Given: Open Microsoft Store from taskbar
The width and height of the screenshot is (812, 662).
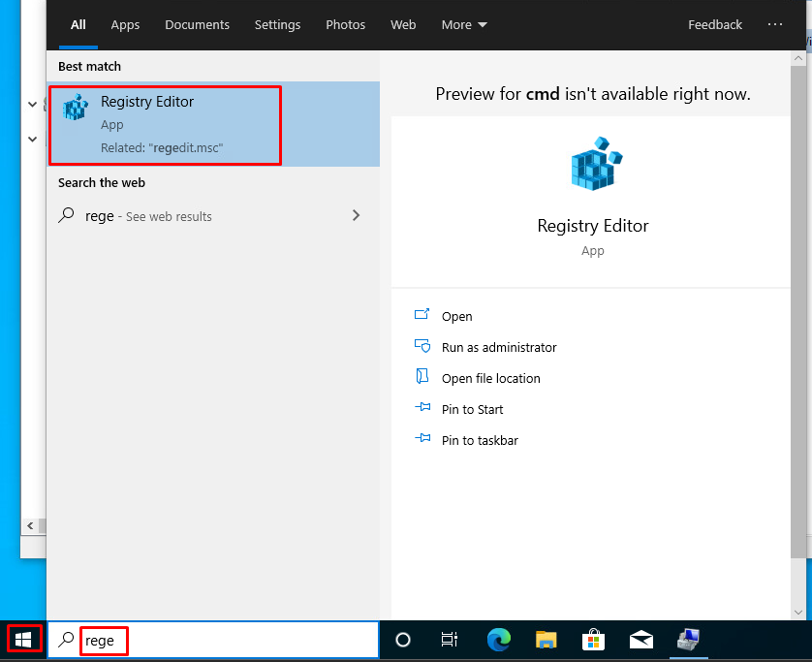Looking at the screenshot, I should (593, 641).
